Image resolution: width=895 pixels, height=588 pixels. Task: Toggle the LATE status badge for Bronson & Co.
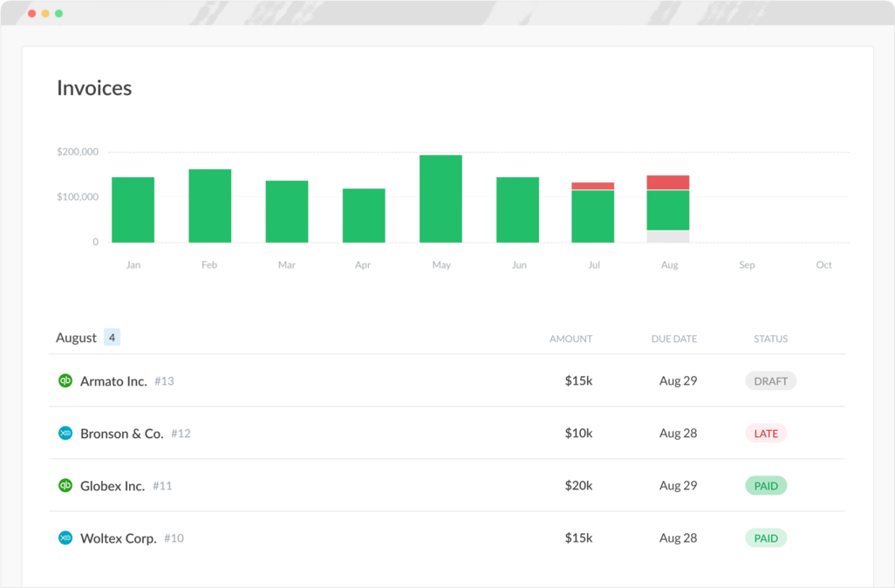766,433
